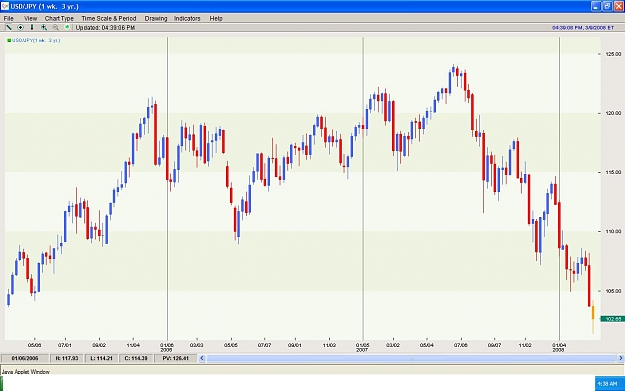Click the 110.00 price axis label
The height and width of the screenshot is (391, 625).
[613, 231]
